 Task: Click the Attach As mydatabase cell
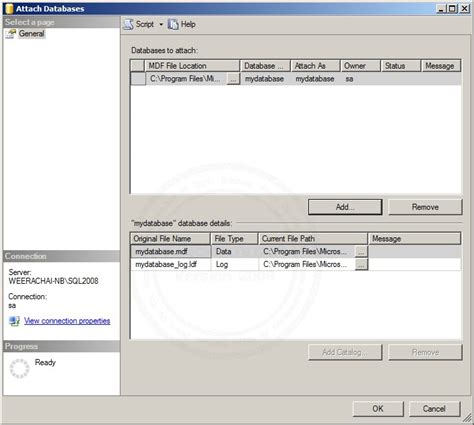point(315,79)
